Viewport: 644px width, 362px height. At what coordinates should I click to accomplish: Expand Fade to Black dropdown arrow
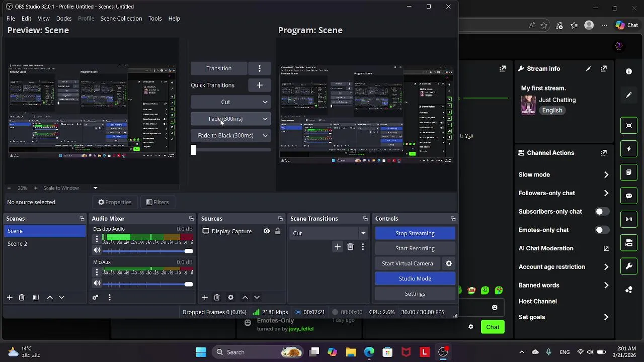[x=265, y=135]
